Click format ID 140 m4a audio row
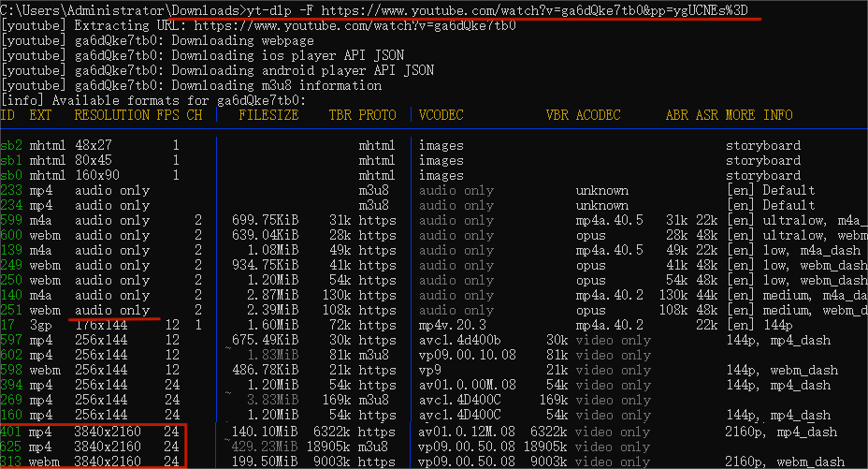 point(11,295)
